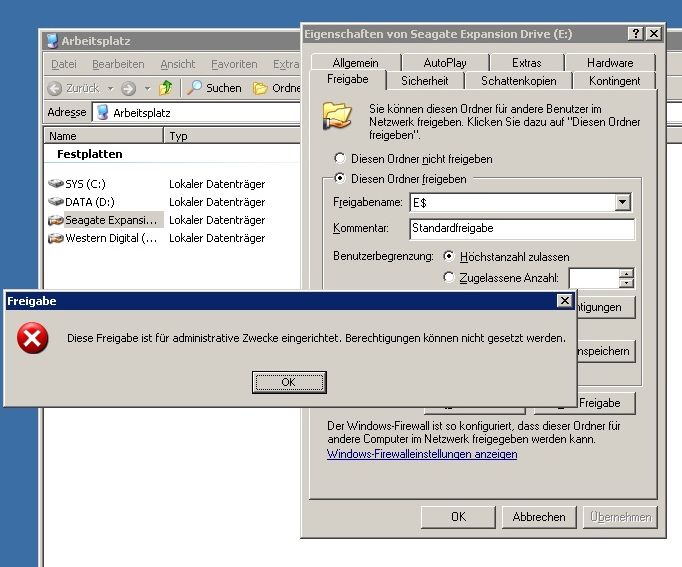Select 'Diesen Ordner nicht freigeben' radio button
Image resolution: width=682 pixels, height=567 pixels.
pyautogui.click(x=340, y=159)
